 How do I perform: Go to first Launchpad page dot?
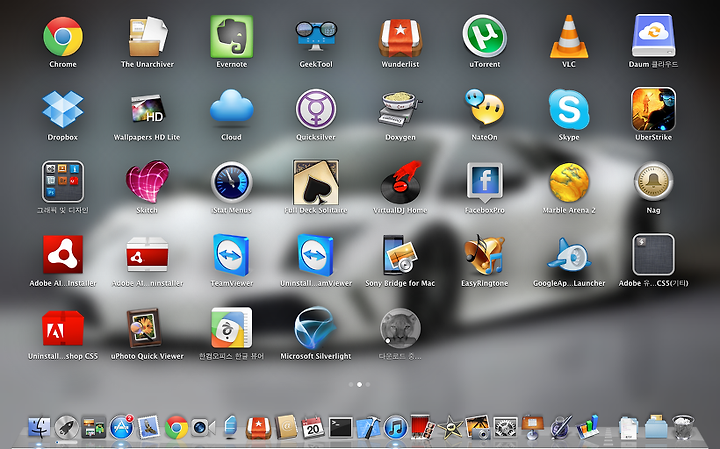pos(351,385)
